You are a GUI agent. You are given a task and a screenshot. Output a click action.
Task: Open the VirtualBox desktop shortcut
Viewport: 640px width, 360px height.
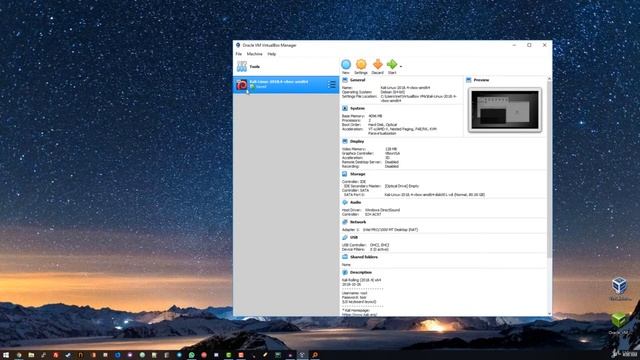click(x=619, y=288)
